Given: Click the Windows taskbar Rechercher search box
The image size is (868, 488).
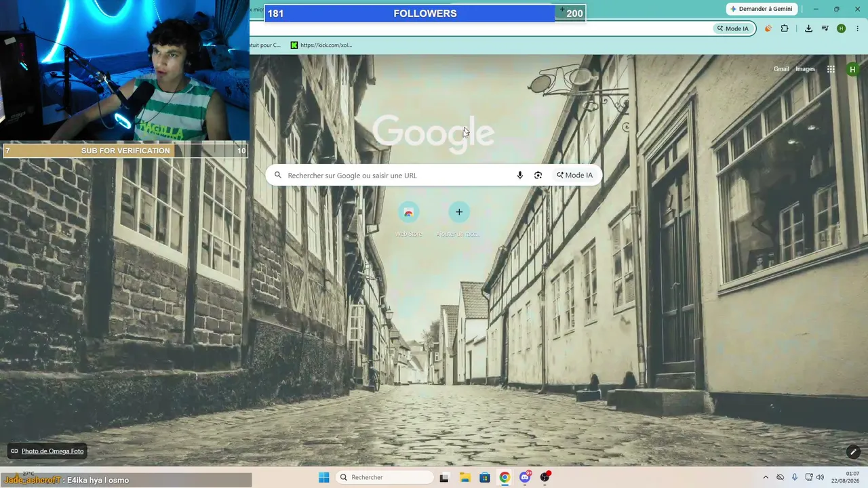Looking at the screenshot, I should pos(385,477).
